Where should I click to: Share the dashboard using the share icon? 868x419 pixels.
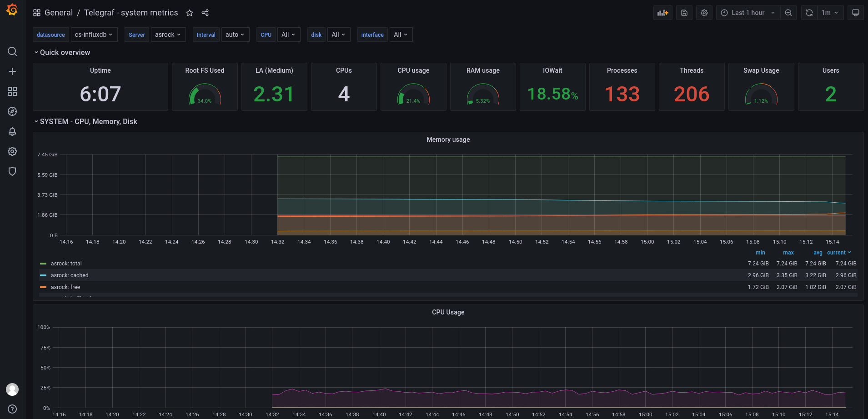click(x=205, y=13)
